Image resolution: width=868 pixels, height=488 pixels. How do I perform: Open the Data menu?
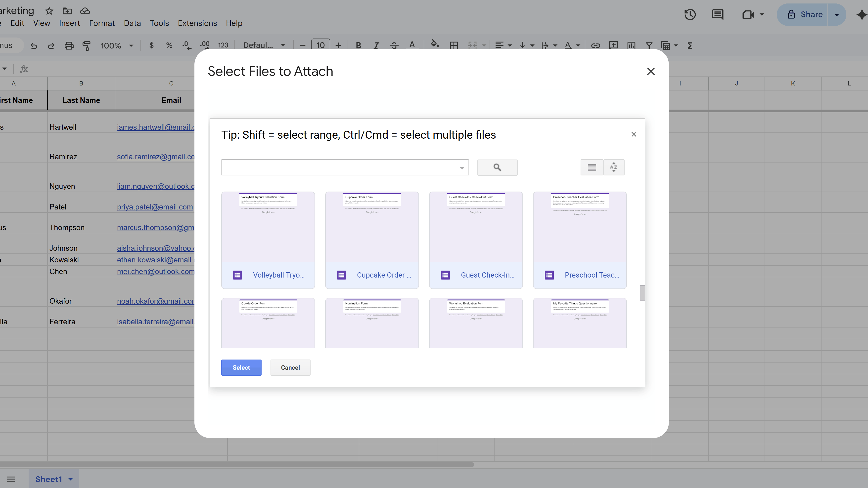click(132, 23)
